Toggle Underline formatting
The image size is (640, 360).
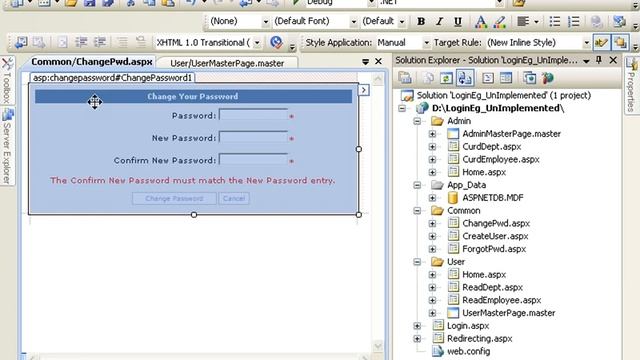coord(458,21)
